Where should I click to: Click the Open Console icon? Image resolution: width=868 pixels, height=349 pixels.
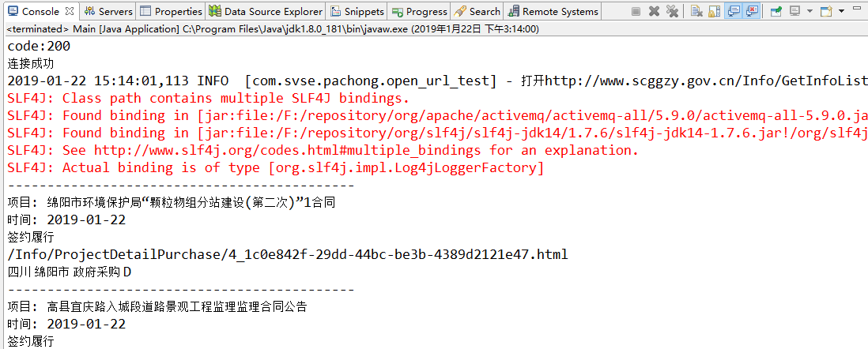[826, 11]
